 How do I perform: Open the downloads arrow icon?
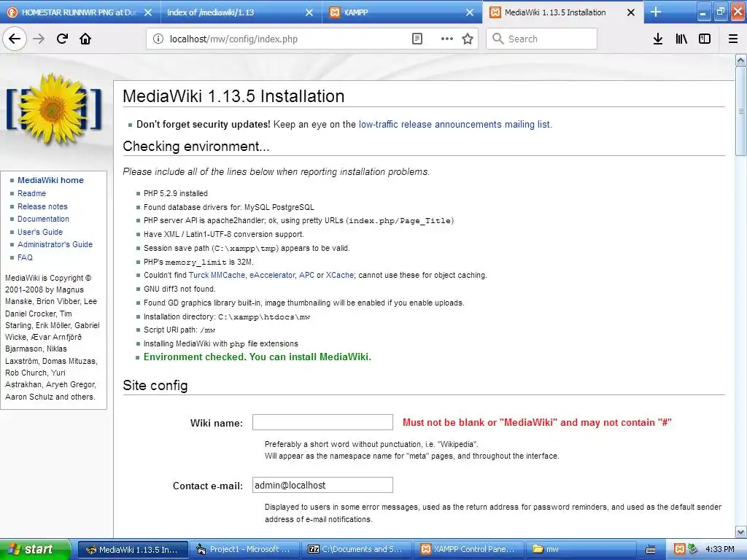658,39
